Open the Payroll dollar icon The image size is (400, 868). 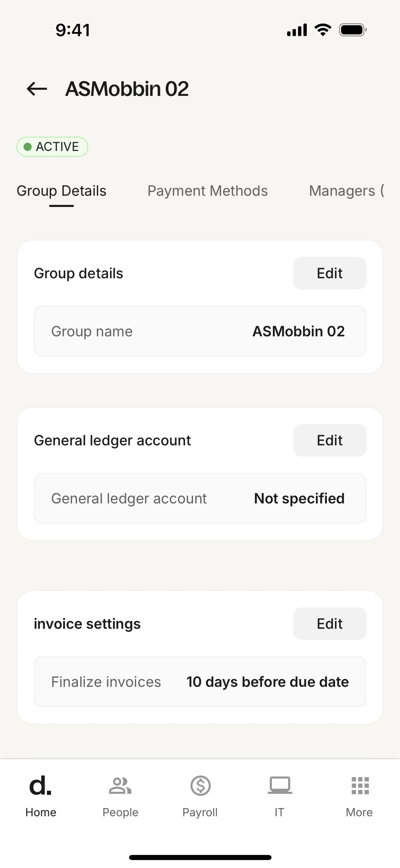200,785
